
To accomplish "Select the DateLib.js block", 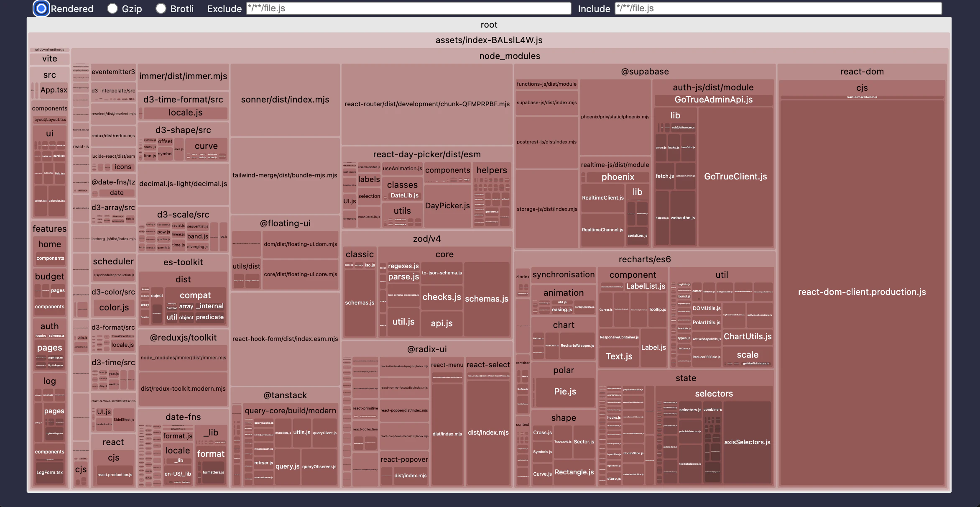I will tap(404, 195).
